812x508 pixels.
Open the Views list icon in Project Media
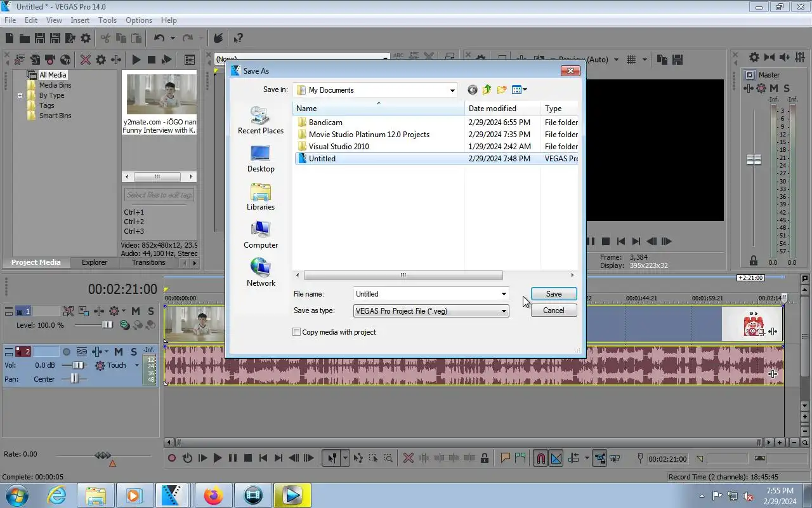coord(189,60)
